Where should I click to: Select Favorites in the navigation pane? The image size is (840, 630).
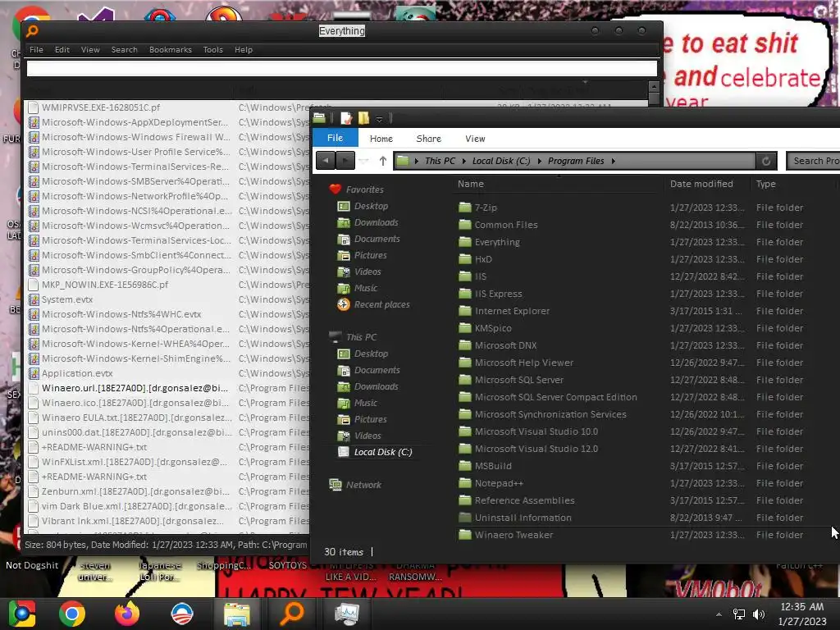pyautogui.click(x=364, y=189)
